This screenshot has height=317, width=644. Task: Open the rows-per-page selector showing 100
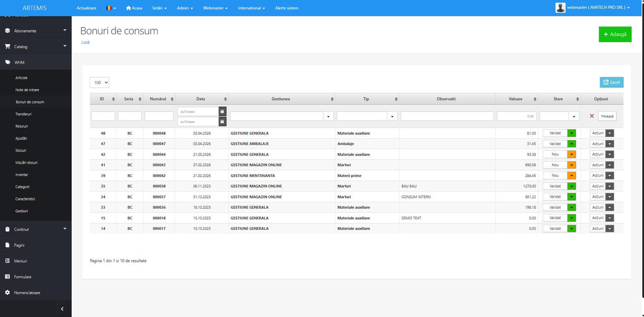100,82
